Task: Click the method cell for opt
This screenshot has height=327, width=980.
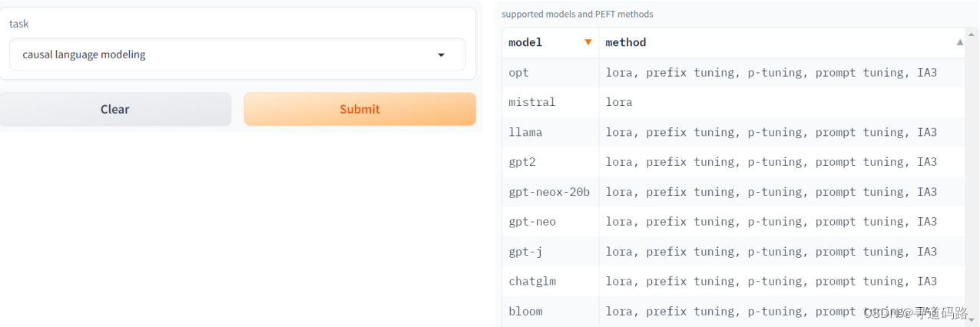Action: point(782,72)
